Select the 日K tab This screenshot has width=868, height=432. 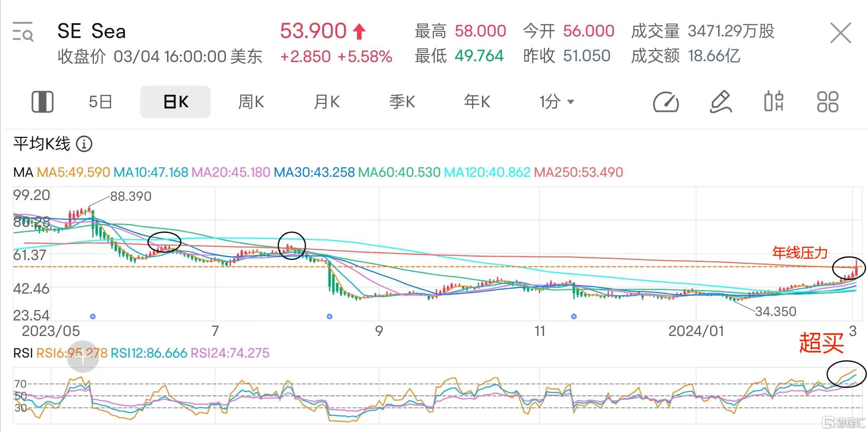coord(175,102)
